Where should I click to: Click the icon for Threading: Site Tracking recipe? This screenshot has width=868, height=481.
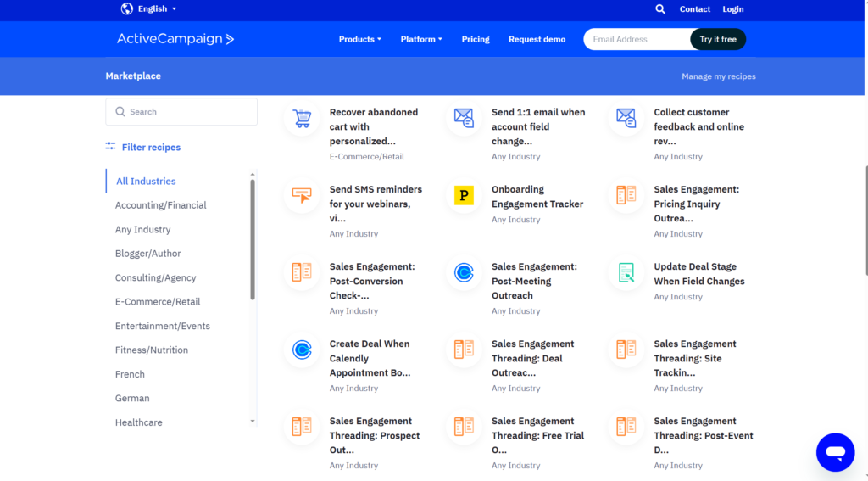(x=626, y=350)
